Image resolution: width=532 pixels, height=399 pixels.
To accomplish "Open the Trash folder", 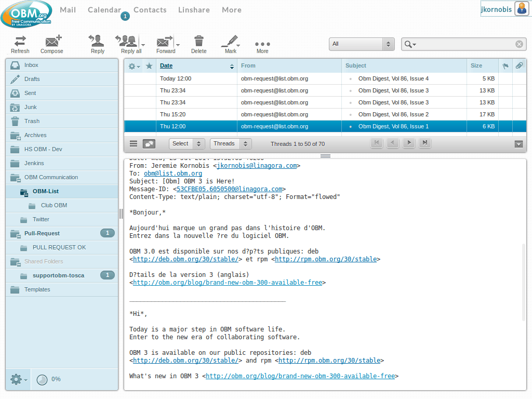I will [x=62, y=121].
